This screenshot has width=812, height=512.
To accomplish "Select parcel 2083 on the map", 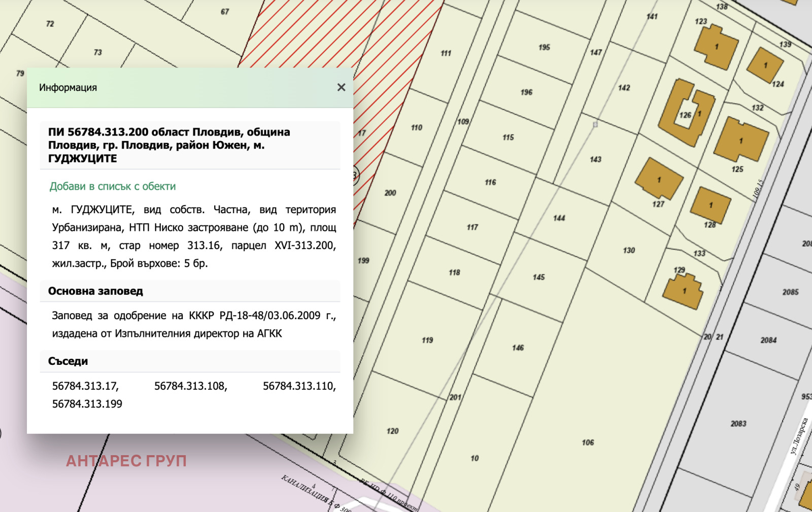I will coord(738,423).
